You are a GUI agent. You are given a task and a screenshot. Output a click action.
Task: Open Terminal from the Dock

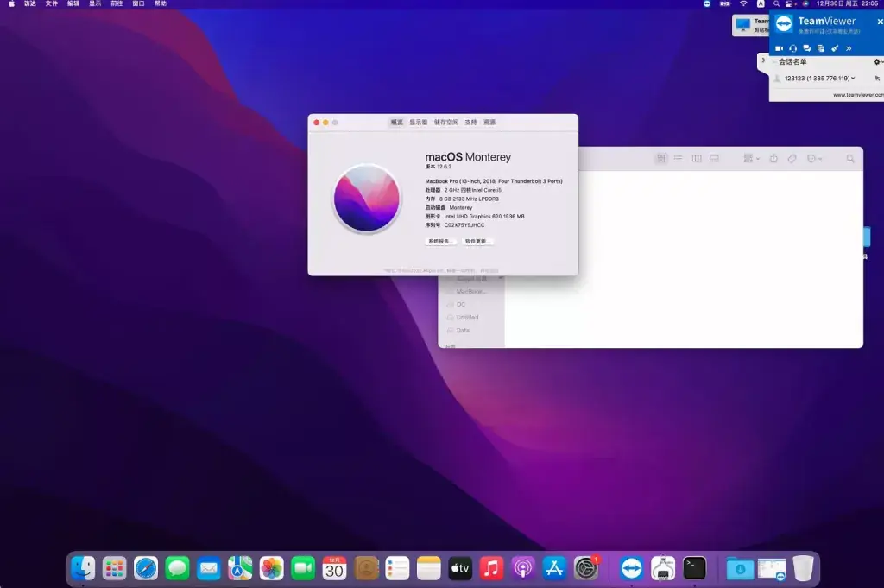[x=695, y=568]
